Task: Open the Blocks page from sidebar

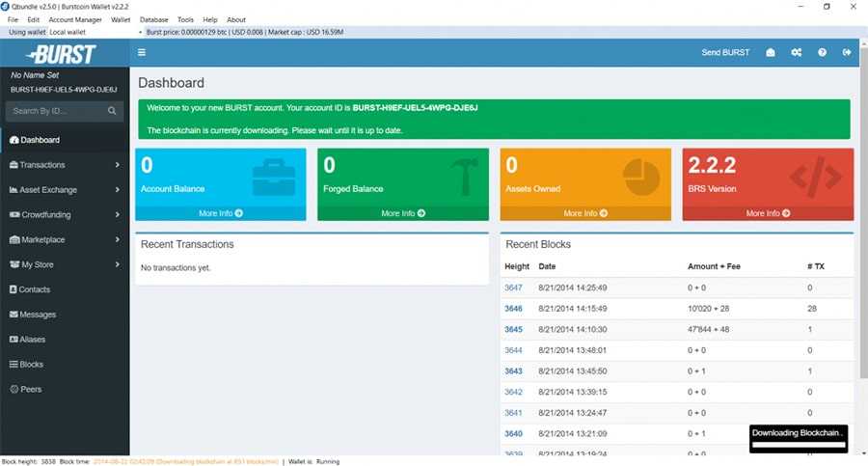Action: pos(32,365)
